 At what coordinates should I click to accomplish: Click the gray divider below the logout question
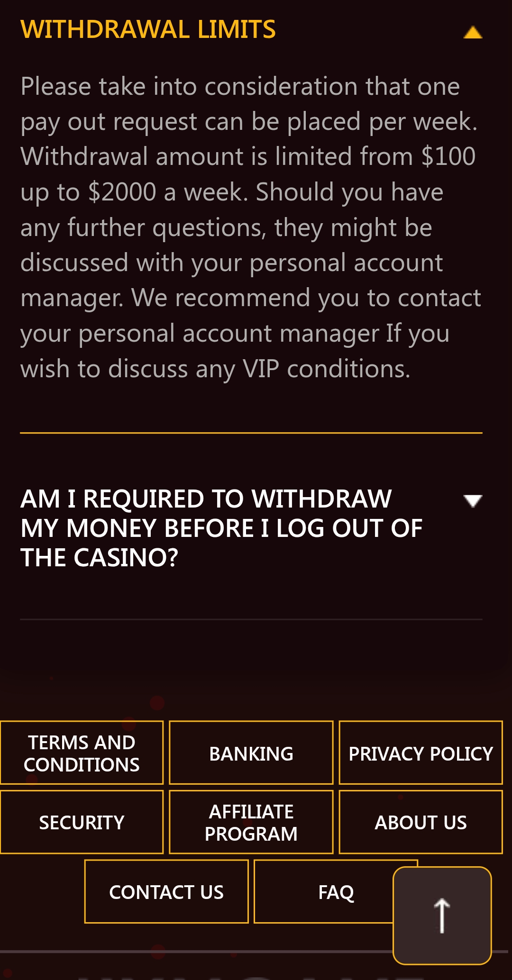[x=251, y=619]
